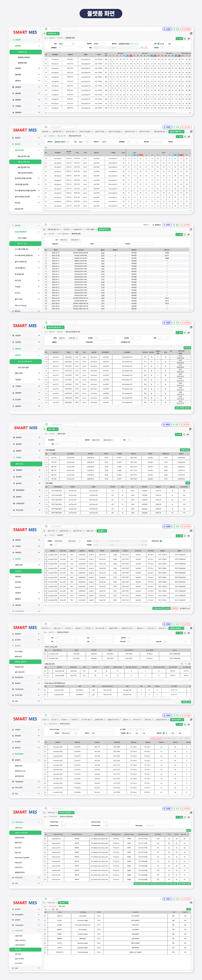Click the export icon above 제품 생산계획 조회 table

(x=46, y=147)
